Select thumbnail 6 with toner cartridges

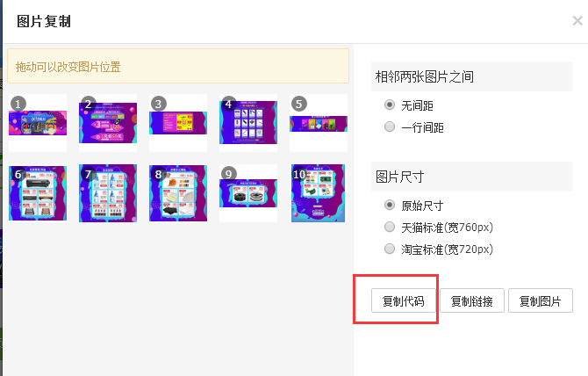point(38,193)
